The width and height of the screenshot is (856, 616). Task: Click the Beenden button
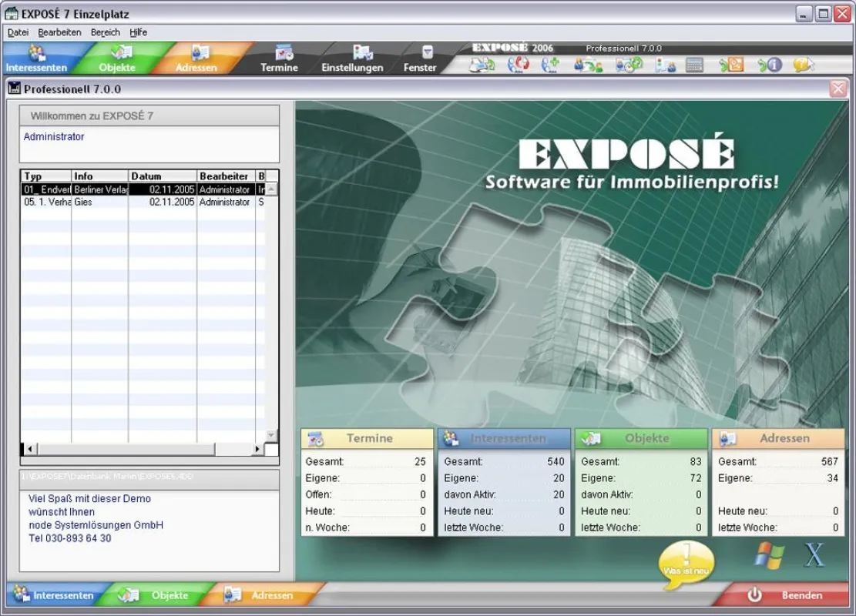pos(785,595)
